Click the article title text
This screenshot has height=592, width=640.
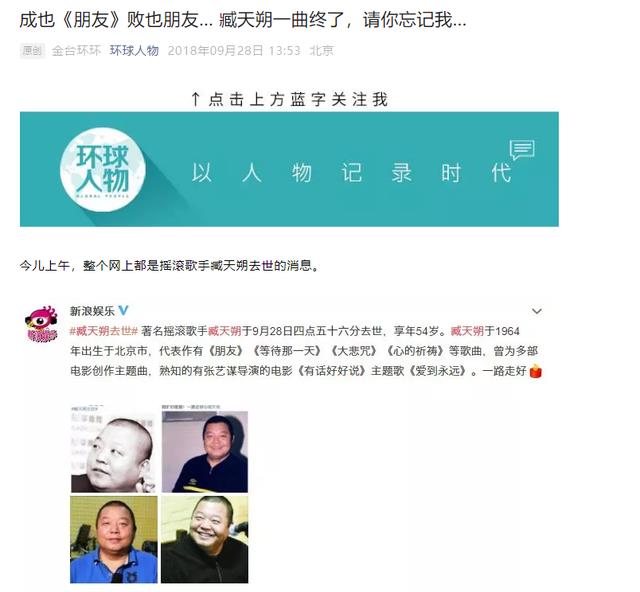pos(243,20)
